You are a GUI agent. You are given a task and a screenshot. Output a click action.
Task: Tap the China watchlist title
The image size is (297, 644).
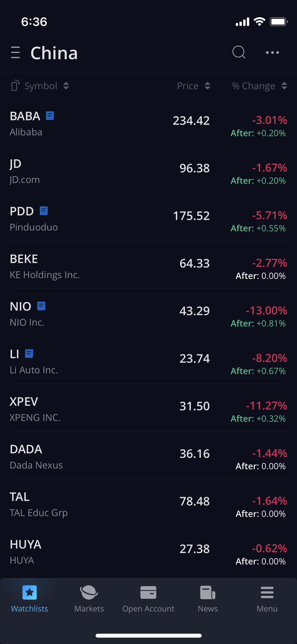click(54, 53)
